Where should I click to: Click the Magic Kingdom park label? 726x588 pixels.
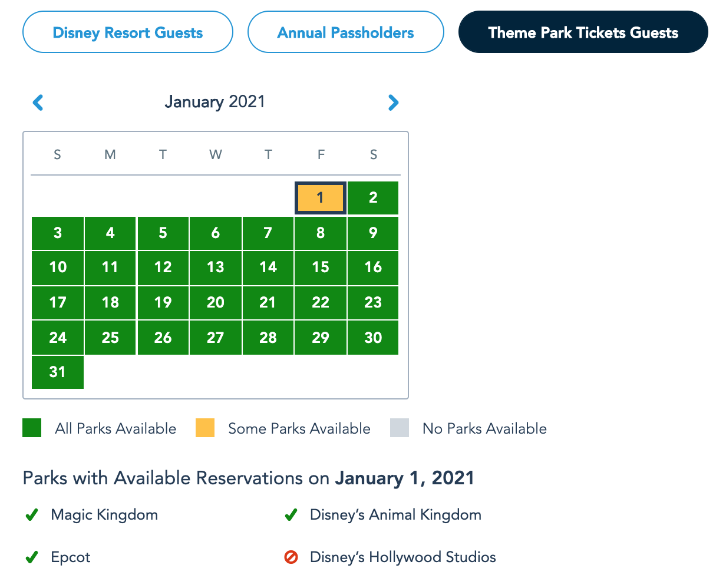(x=104, y=515)
